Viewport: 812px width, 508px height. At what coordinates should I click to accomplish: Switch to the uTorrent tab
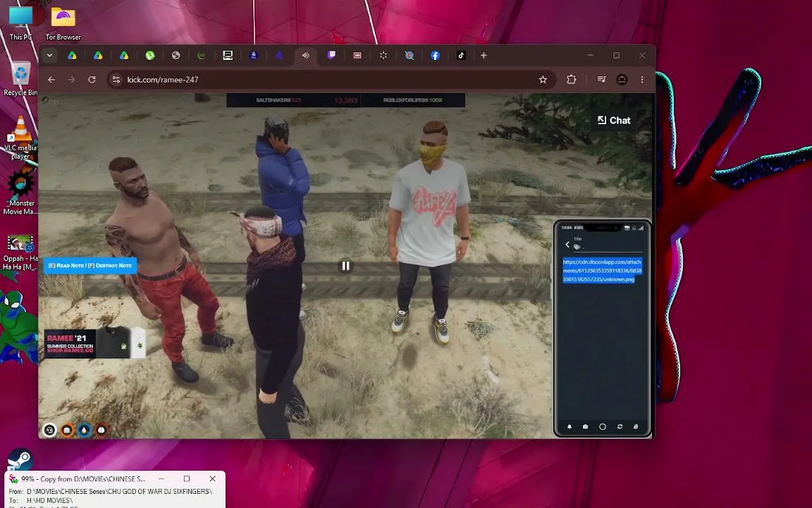coord(149,56)
